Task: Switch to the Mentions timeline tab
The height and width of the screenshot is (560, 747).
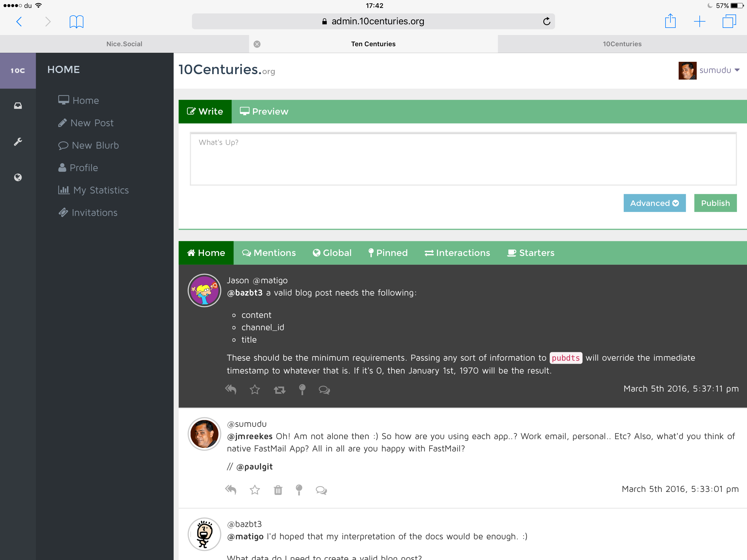Action: (269, 253)
